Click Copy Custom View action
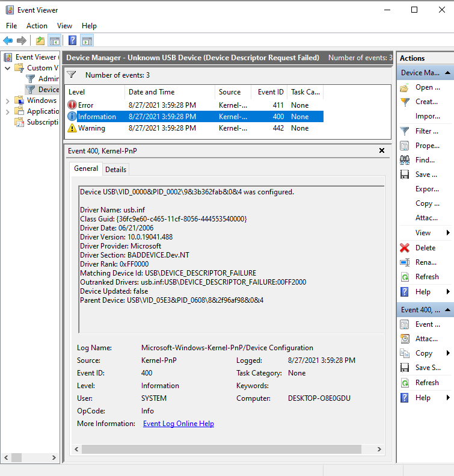 click(428, 203)
